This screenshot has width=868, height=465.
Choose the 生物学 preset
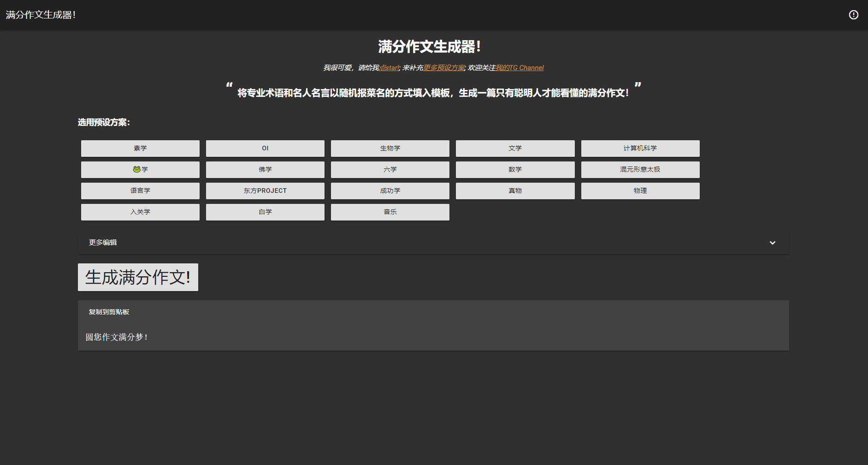[390, 148]
